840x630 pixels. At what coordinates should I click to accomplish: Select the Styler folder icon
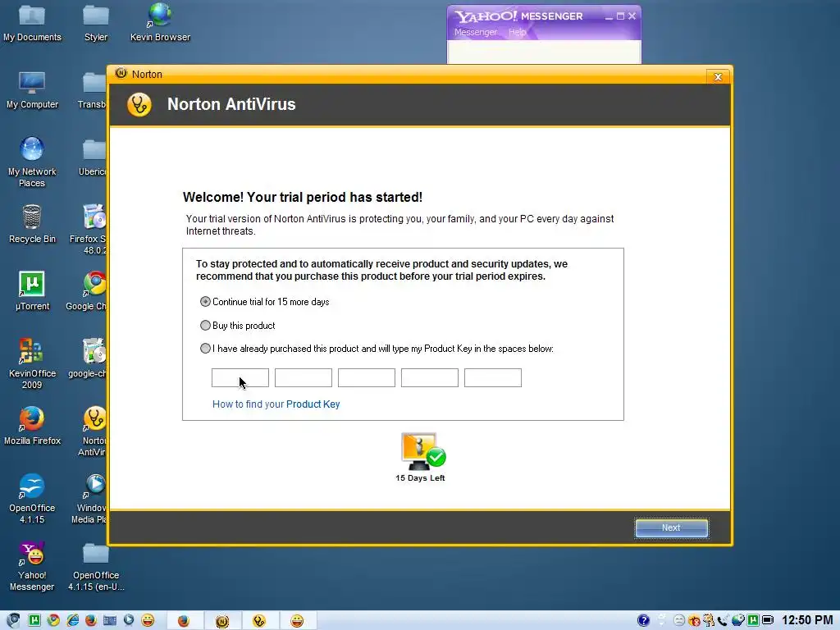tap(96, 22)
